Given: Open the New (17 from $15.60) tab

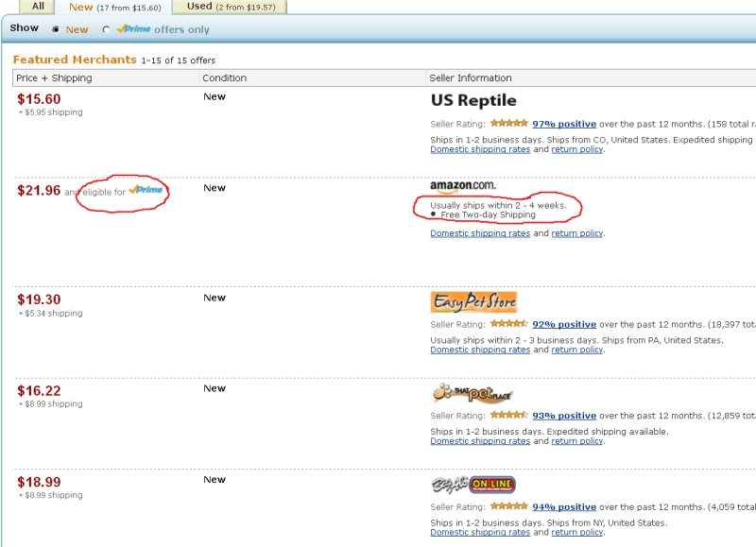Looking at the screenshot, I should [114, 8].
